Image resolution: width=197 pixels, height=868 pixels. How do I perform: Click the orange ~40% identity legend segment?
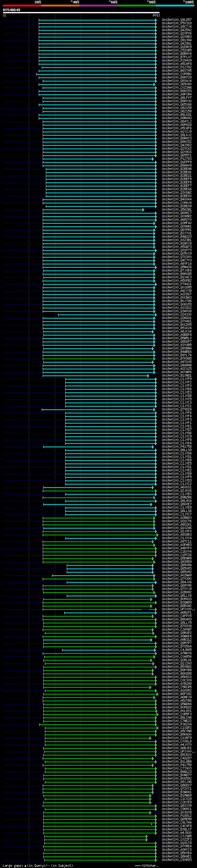[x=60, y=6]
